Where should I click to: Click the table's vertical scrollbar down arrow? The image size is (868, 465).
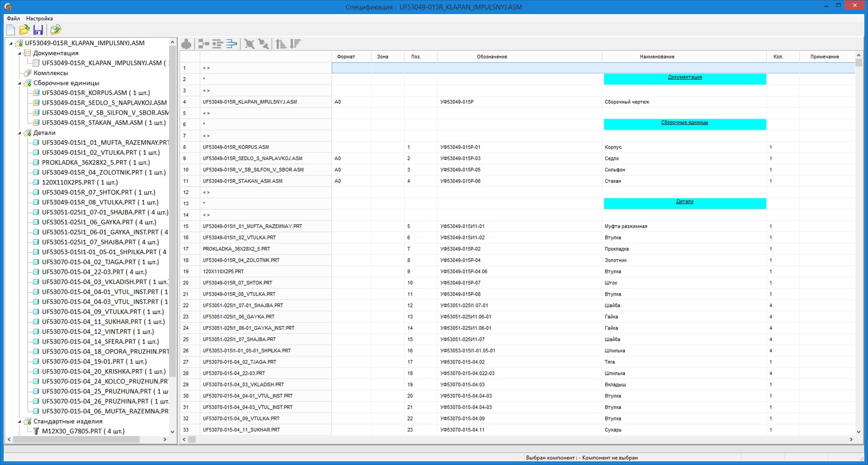tap(859, 431)
